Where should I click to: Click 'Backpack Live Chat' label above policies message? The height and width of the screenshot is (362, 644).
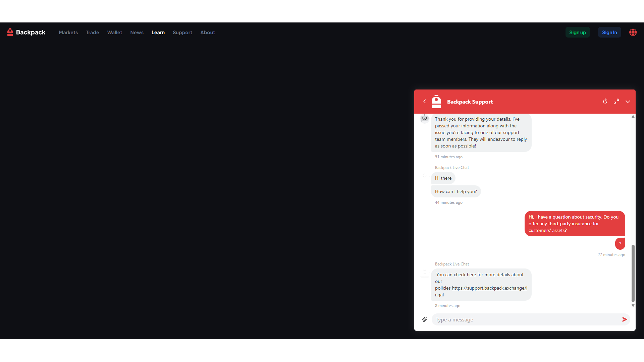pyautogui.click(x=452, y=264)
